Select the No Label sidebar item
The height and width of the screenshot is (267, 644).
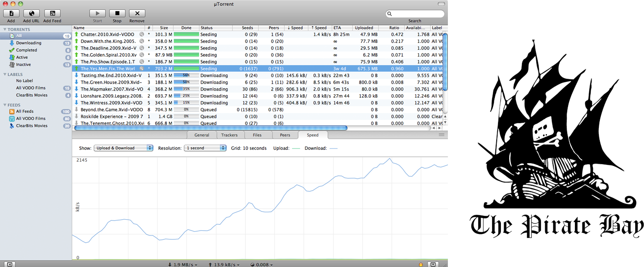(x=36, y=81)
